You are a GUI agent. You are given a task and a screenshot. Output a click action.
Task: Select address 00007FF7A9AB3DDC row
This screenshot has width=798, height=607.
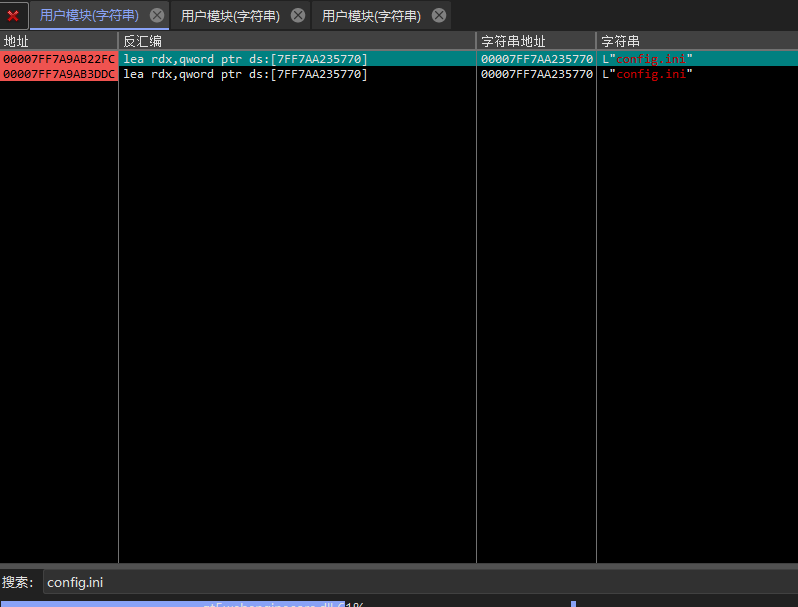(59, 74)
